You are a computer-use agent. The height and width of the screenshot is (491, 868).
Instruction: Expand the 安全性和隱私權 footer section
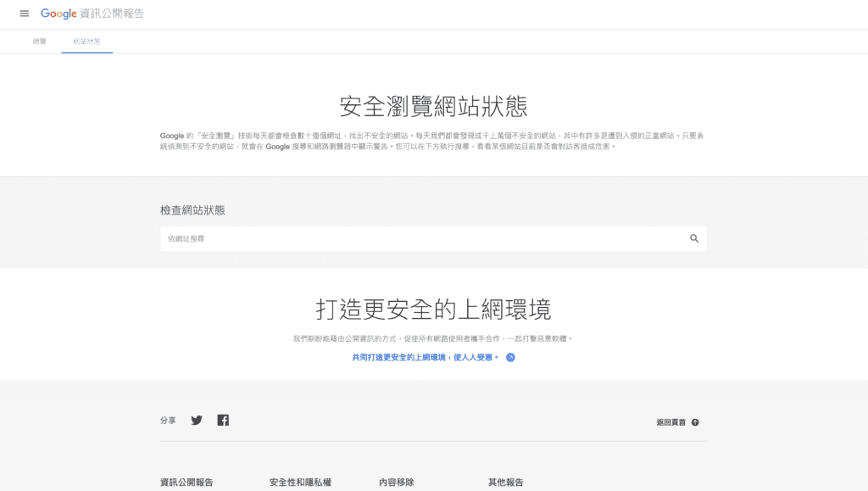pyautogui.click(x=301, y=481)
